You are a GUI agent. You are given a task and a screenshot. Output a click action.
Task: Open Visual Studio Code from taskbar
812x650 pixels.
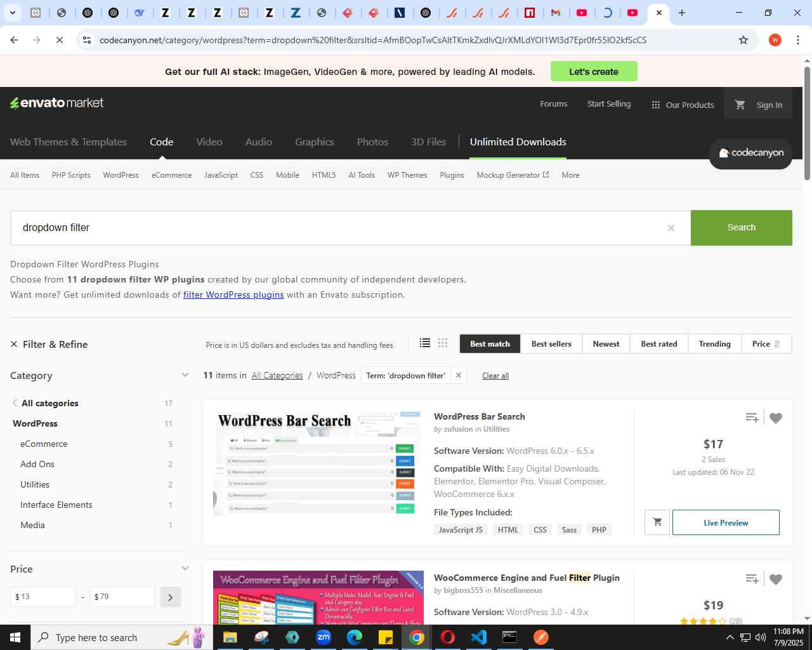pos(479,637)
